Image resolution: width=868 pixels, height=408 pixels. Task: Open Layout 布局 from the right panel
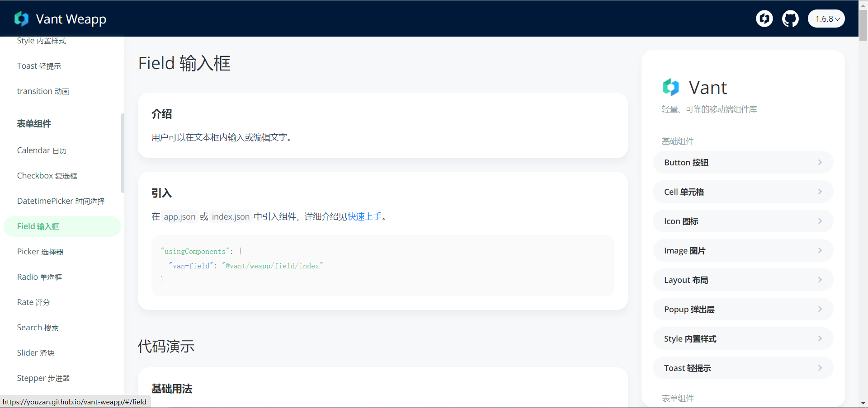click(x=686, y=280)
